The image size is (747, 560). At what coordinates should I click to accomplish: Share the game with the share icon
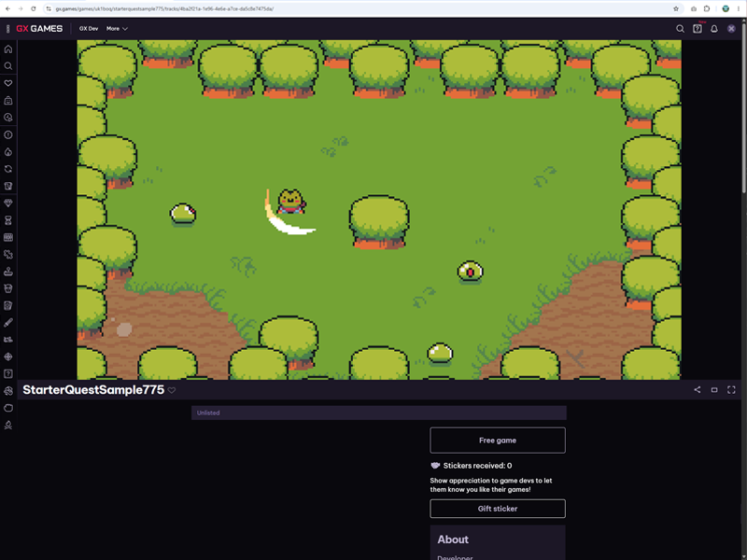(698, 389)
